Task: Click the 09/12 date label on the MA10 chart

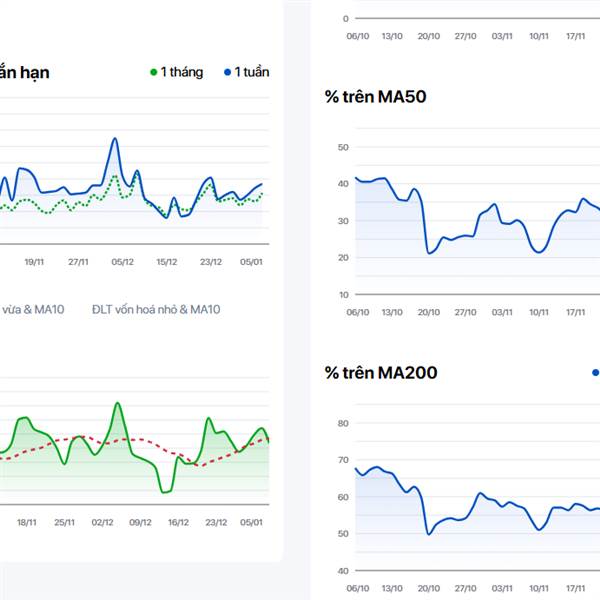Action: coord(141,522)
